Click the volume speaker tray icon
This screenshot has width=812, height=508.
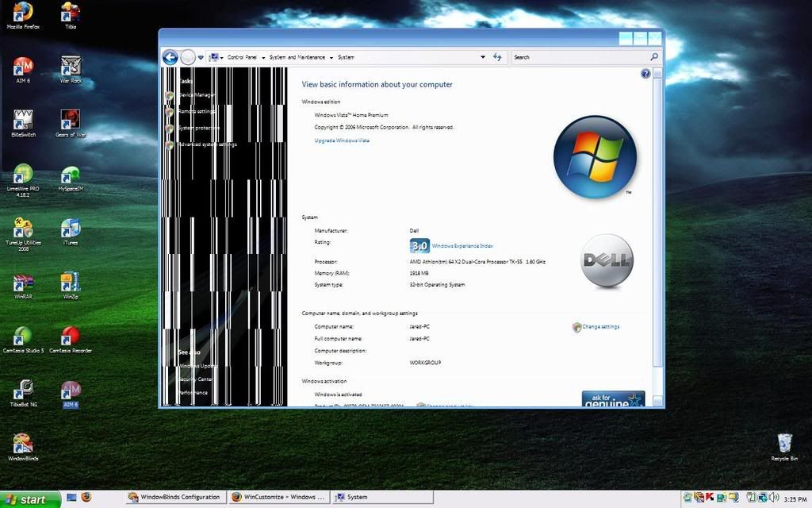click(774, 498)
